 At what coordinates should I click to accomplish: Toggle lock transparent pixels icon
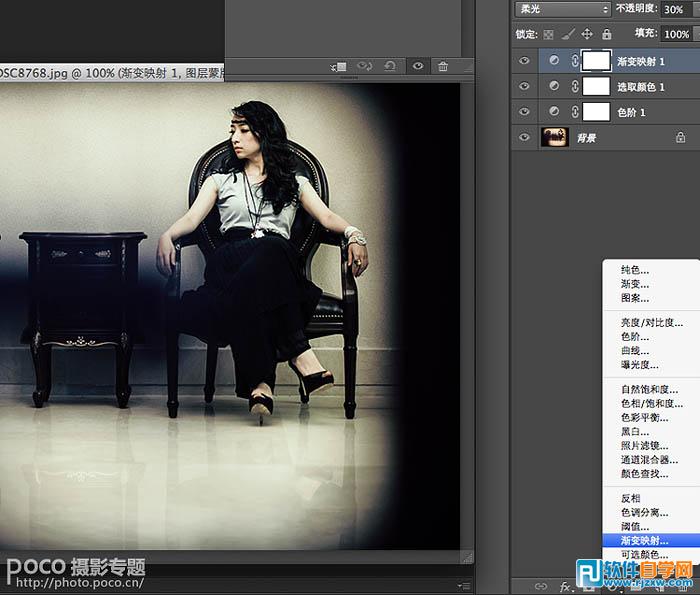tap(548, 34)
